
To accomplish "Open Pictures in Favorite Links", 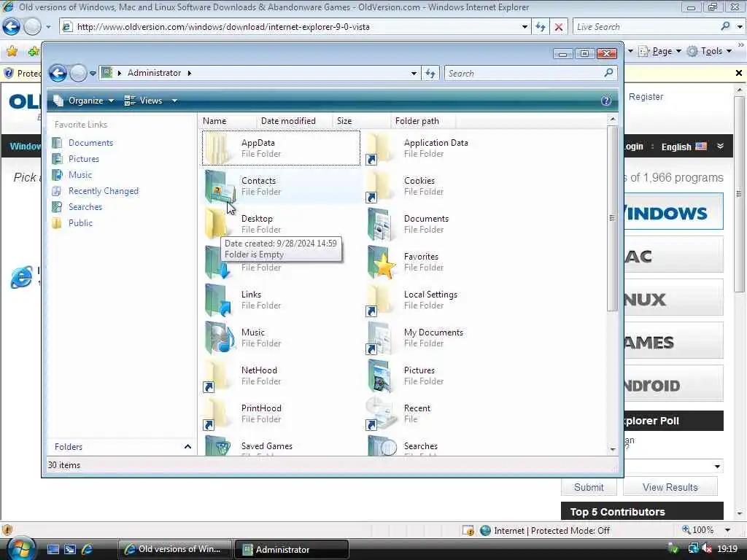I will 84,159.
